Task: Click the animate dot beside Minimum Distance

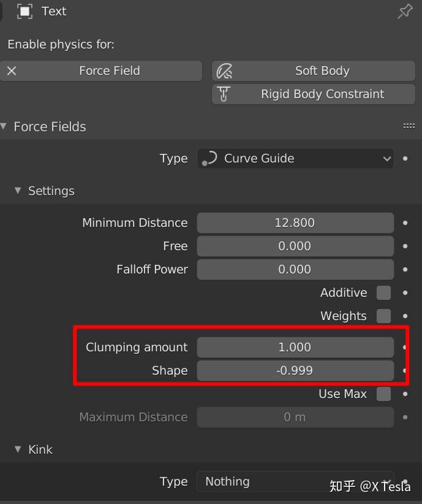Action: 405,223
